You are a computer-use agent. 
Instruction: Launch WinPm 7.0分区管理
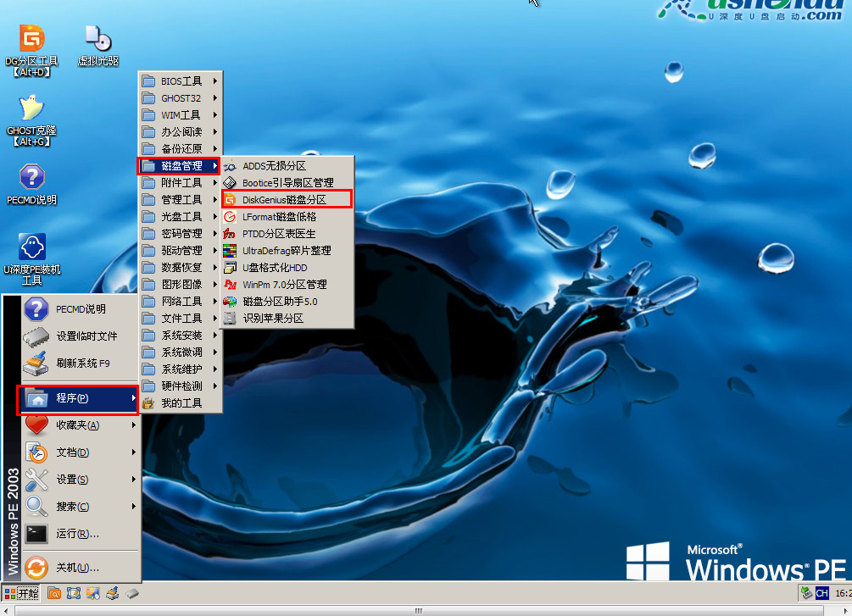tap(284, 284)
